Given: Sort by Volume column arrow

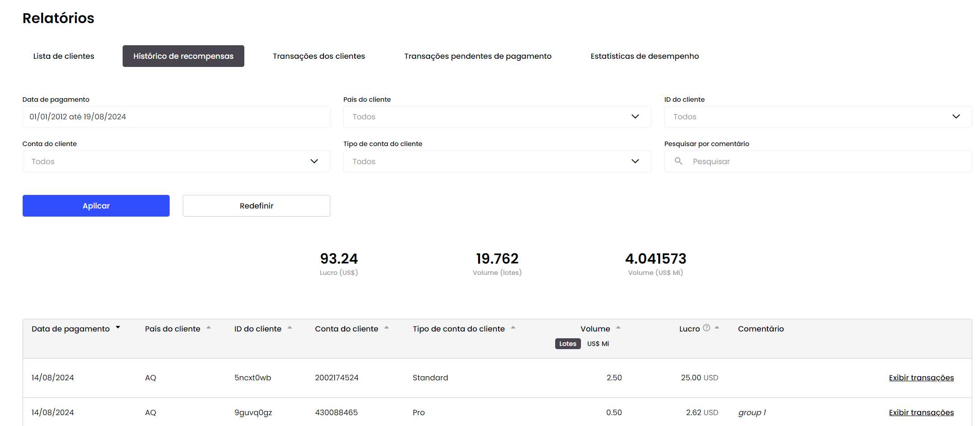Looking at the screenshot, I should point(618,327).
